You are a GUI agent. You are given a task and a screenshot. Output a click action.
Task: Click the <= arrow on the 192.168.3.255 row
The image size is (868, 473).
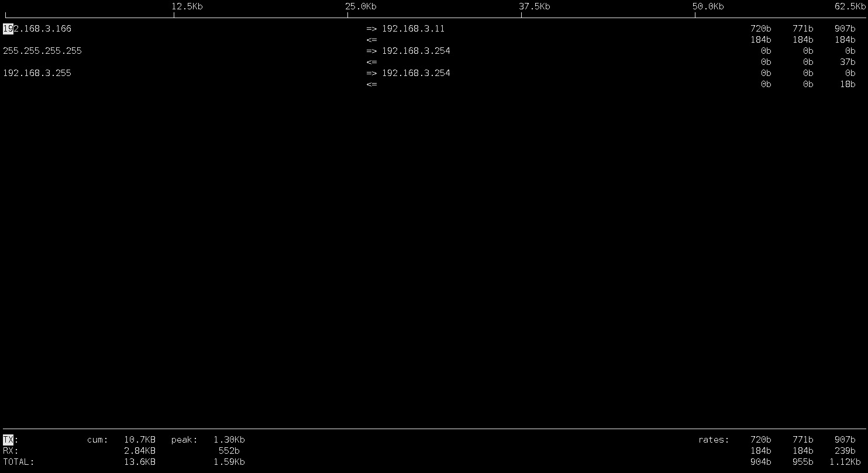pos(373,84)
